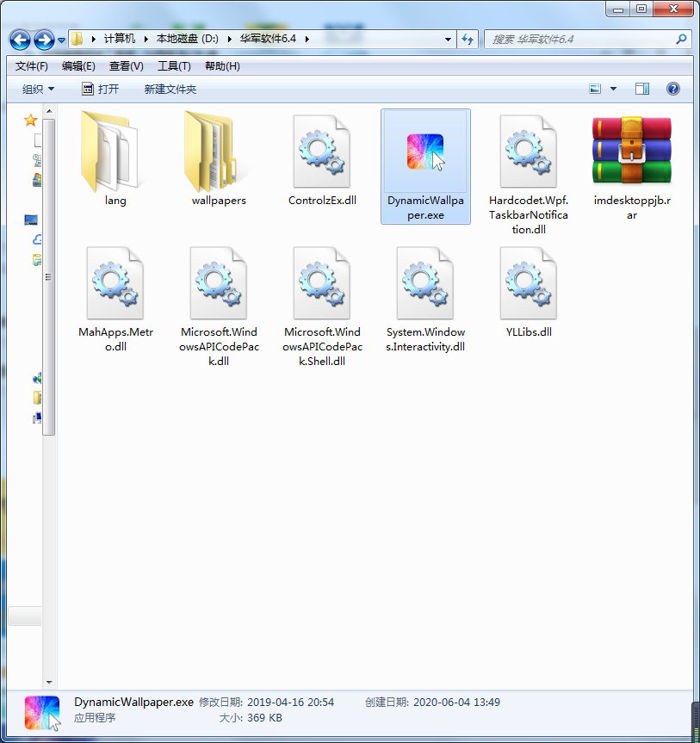Viewport: 700px width, 743px height.
Task: Click 本地磁盘 (D:) in the address path
Action: pos(187,39)
